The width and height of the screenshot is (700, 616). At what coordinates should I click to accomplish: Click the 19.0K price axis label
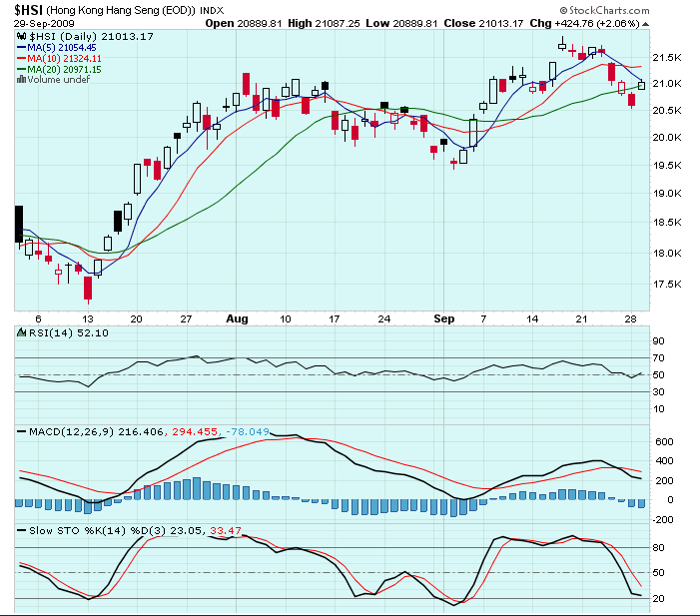click(667, 194)
